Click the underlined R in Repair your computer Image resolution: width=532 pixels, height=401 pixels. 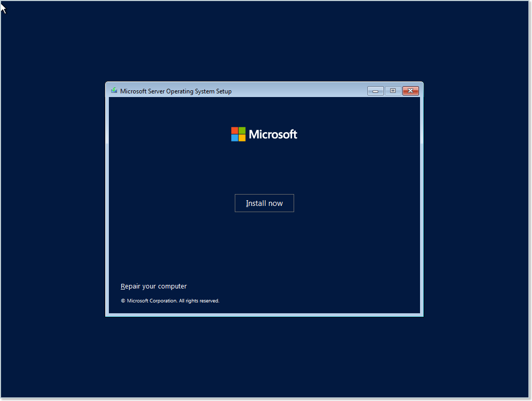pos(123,286)
